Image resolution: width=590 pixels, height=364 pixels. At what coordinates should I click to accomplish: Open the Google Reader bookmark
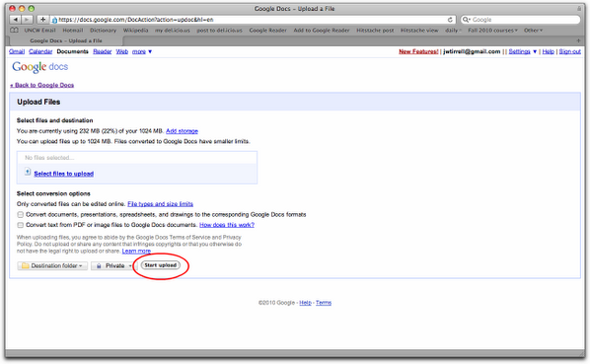pos(267,30)
